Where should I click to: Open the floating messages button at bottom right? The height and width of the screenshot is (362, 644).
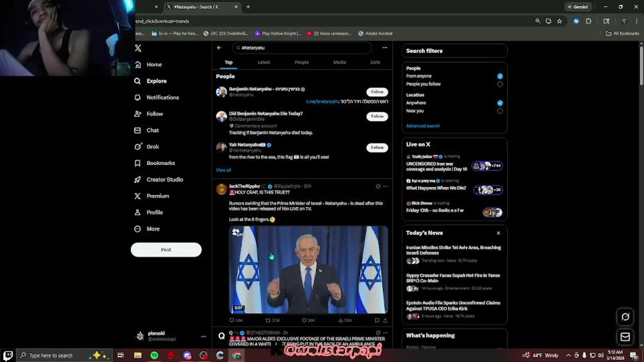coord(625,337)
